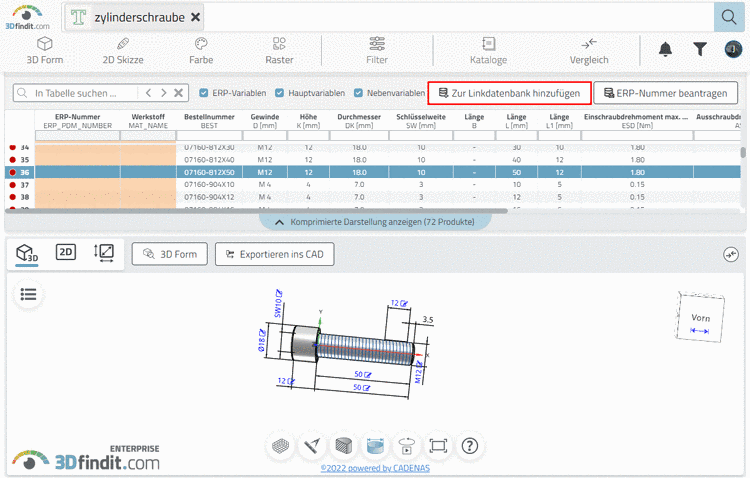Toggle the ERP-Variablen checkbox
The height and width of the screenshot is (478, 750).
click(204, 93)
